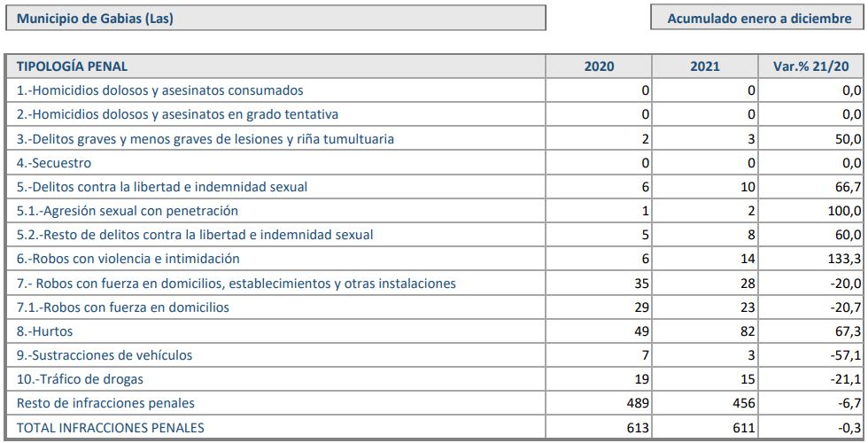This screenshot has width=868, height=443.
Task: Click the TIPOLOGÍA PENAL column header
Action: click(72, 66)
